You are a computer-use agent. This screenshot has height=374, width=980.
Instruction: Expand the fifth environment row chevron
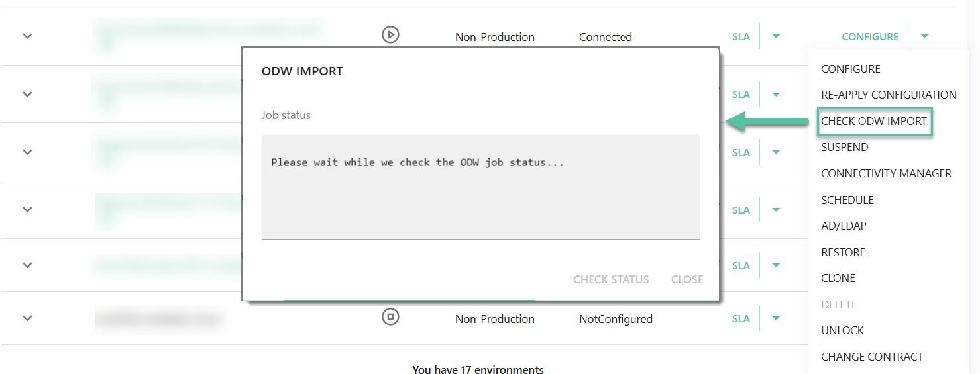(27, 265)
